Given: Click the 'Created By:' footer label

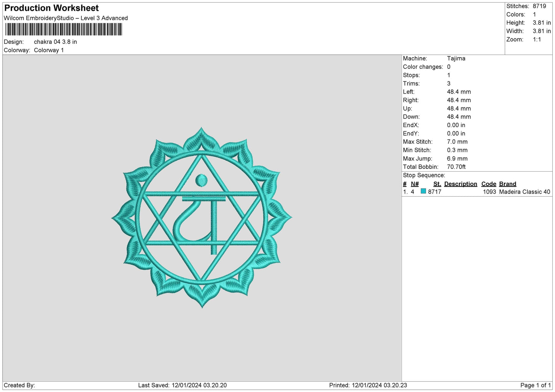Looking at the screenshot, I should tap(19, 385).
